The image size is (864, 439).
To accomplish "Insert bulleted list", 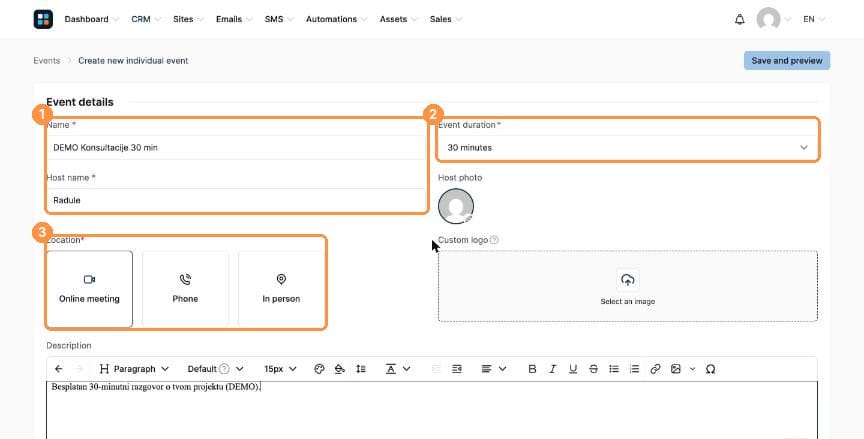I will coord(614,369).
